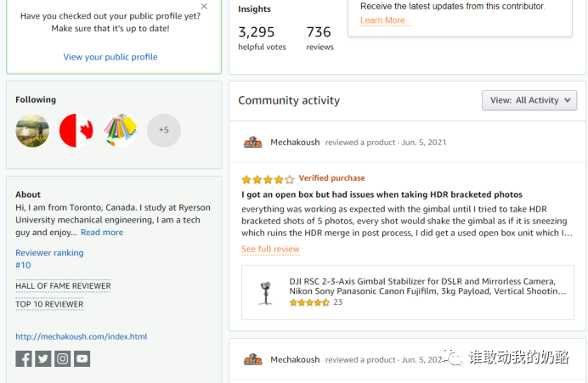The height and width of the screenshot is (383, 588).
Task: Click the HALL OF FAME REVIEWER badge
Action: [x=63, y=286]
